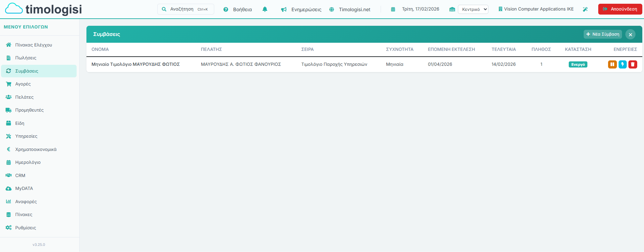Screen dimensions: 644x252
Task: Click the Νέα Σύμβαση button
Action: click(x=602, y=34)
